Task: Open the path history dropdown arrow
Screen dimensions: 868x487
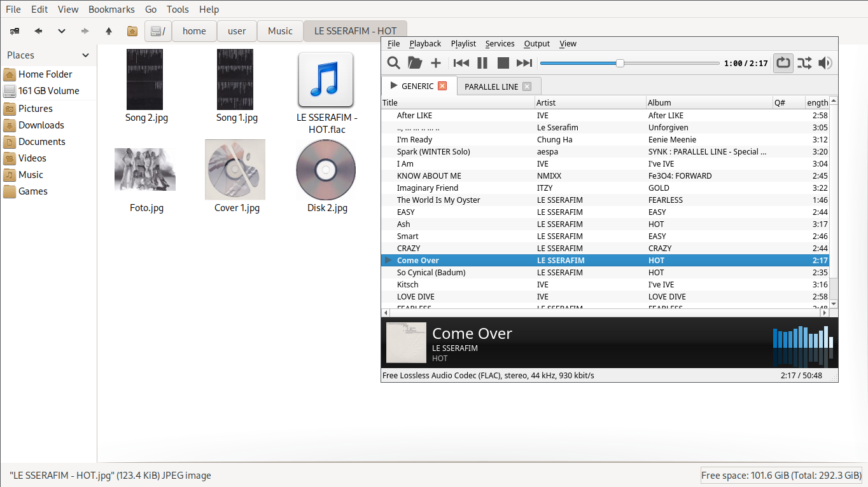Action: click(62, 31)
